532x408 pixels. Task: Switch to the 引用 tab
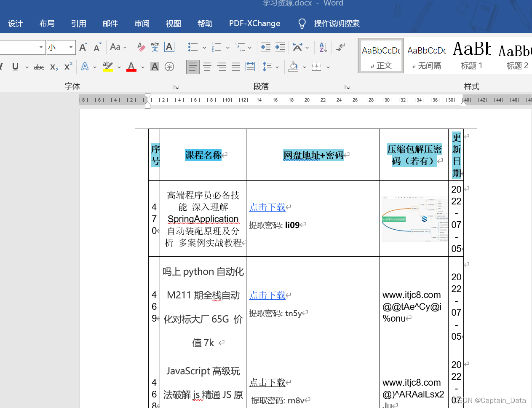coord(79,24)
